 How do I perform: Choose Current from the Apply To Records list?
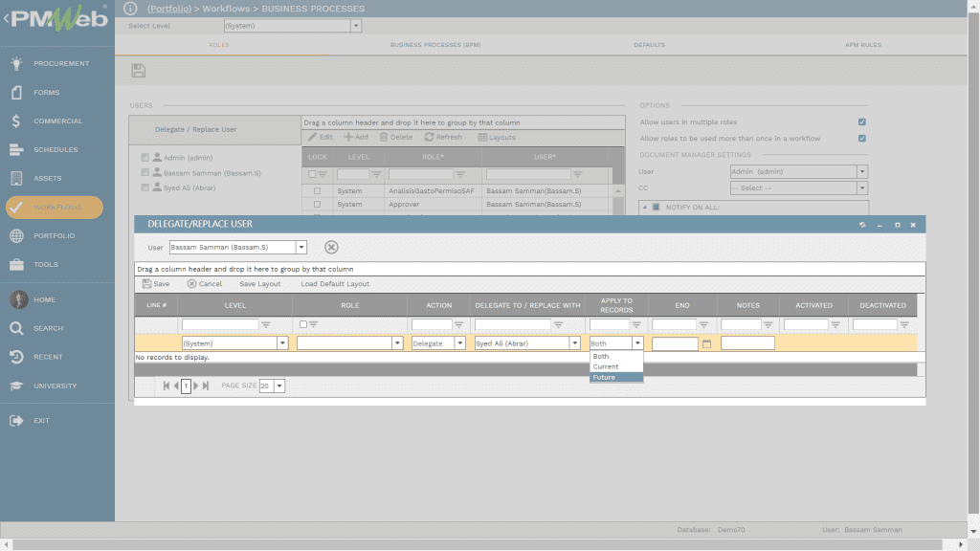[x=616, y=366]
